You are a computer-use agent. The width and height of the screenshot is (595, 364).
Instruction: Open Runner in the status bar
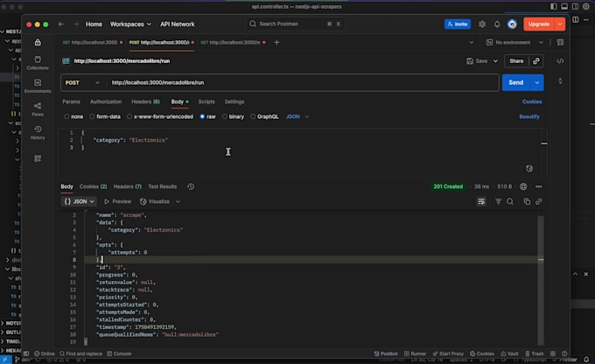click(x=415, y=353)
